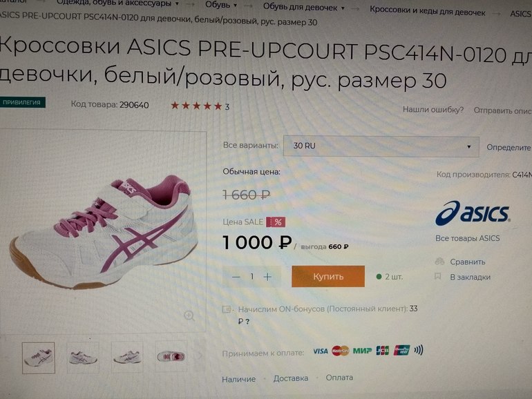Click the ASICS brand logo
Viewport: 532px width, 399px height.
tap(473, 213)
